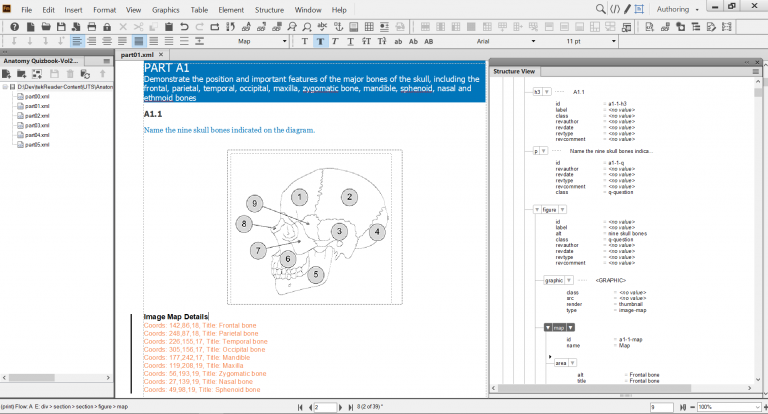This screenshot has height=414, width=768.
Task: Toggle left text alignment
Action: [x=76, y=41]
